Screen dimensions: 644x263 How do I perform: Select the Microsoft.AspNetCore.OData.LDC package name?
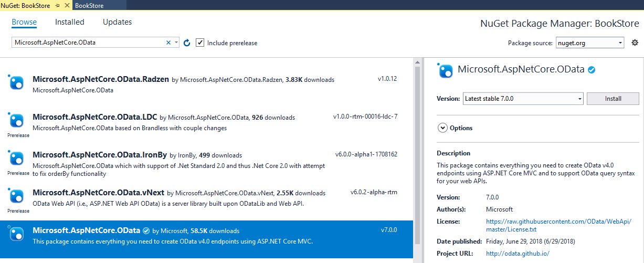click(x=94, y=117)
